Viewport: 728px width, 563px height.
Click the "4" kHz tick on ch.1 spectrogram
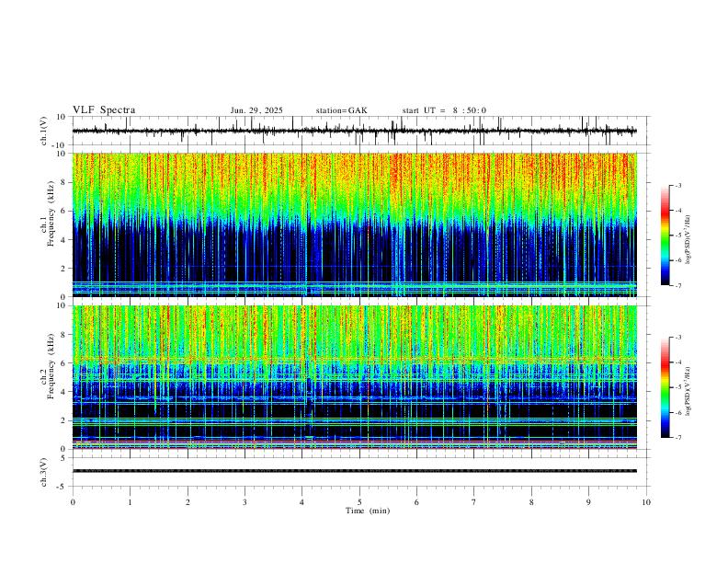click(64, 240)
